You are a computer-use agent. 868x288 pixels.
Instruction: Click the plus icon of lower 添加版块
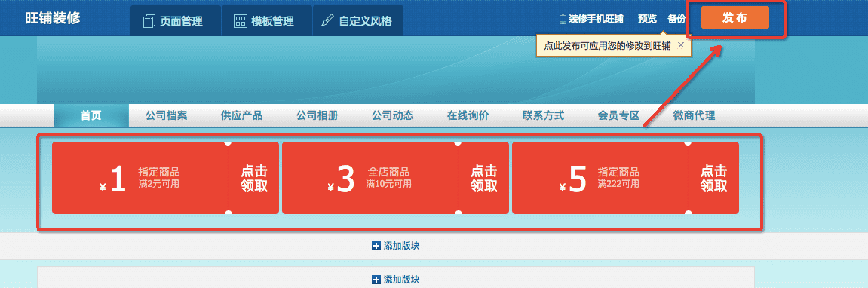(x=376, y=280)
